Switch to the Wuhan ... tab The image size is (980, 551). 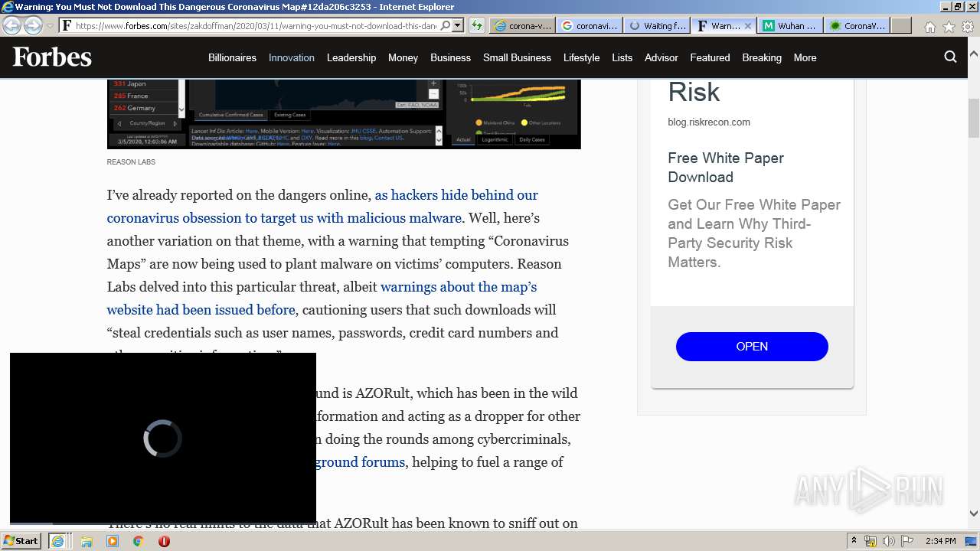[791, 25]
